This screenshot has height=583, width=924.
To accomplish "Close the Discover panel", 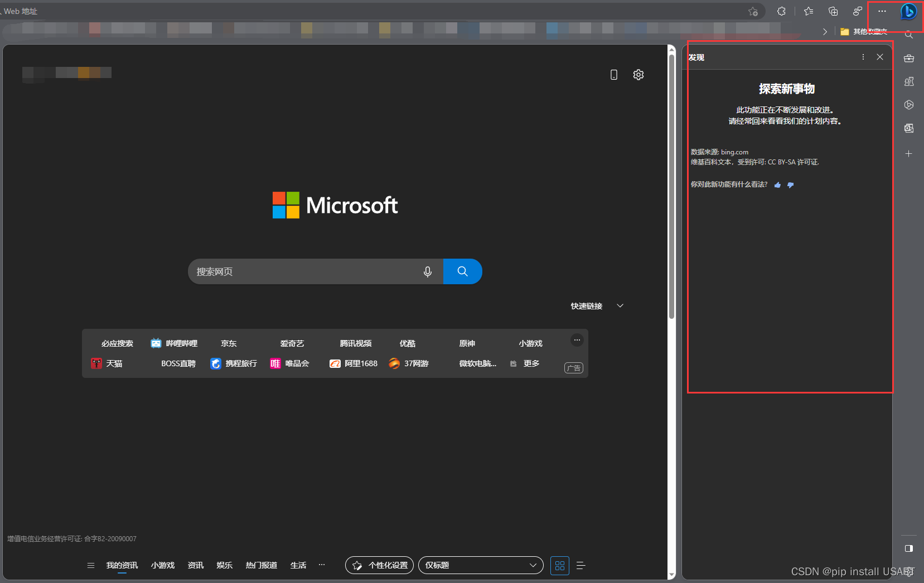I will [x=880, y=57].
